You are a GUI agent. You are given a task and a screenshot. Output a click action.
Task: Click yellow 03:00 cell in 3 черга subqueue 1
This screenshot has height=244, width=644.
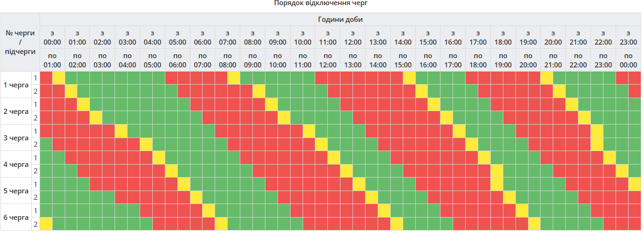point(121,132)
